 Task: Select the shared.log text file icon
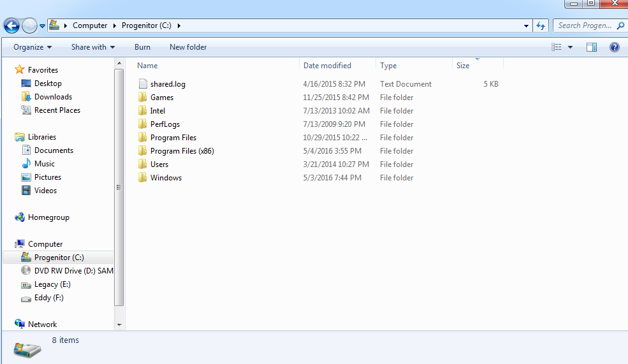(x=143, y=84)
